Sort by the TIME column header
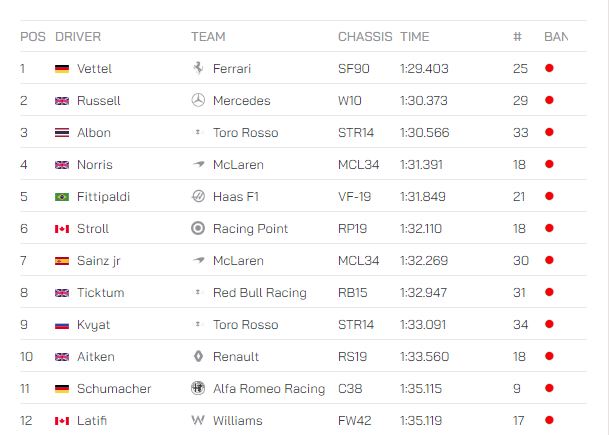 point(414,37)
